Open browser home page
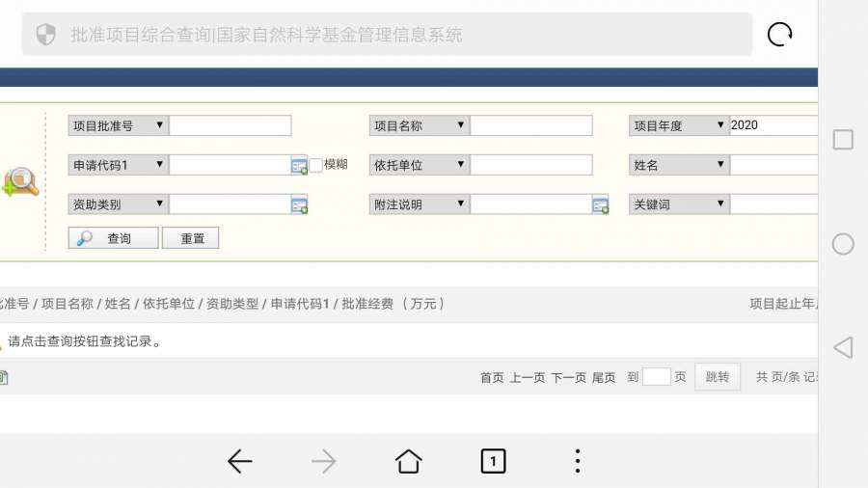The width and height of the screenshot is (868, 488). click(409, 461)
